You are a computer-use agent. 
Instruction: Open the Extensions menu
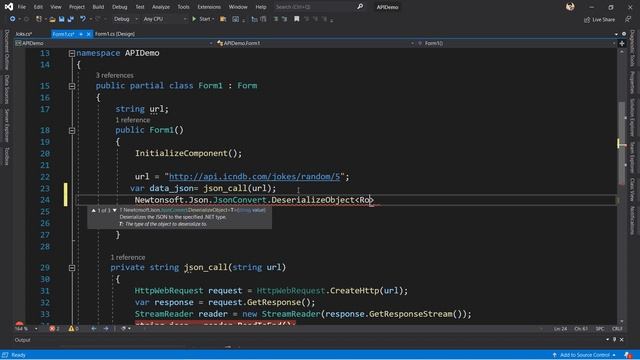209,7
